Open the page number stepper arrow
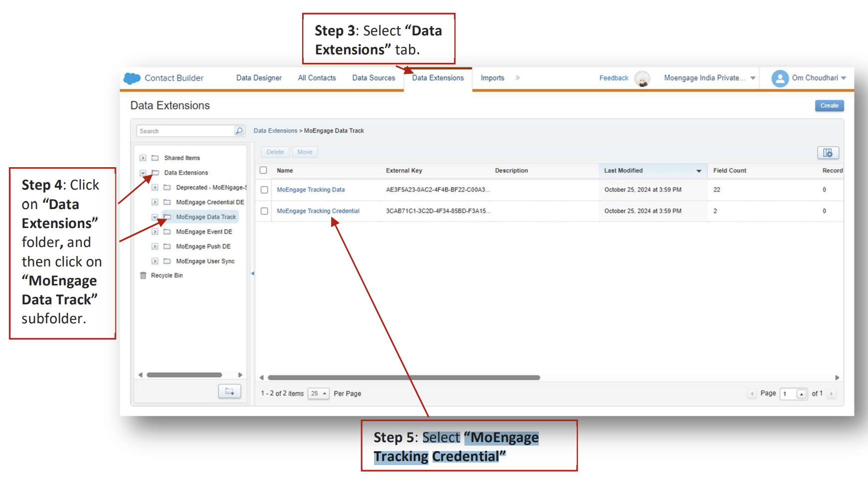This screenshot has width=868, height=486. [802, 394]
